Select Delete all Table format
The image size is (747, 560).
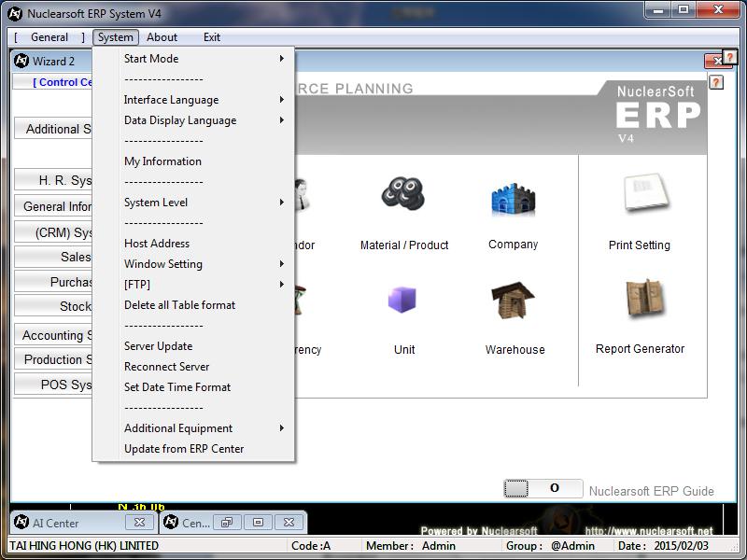pyautogui.click(x=193, y=305)
